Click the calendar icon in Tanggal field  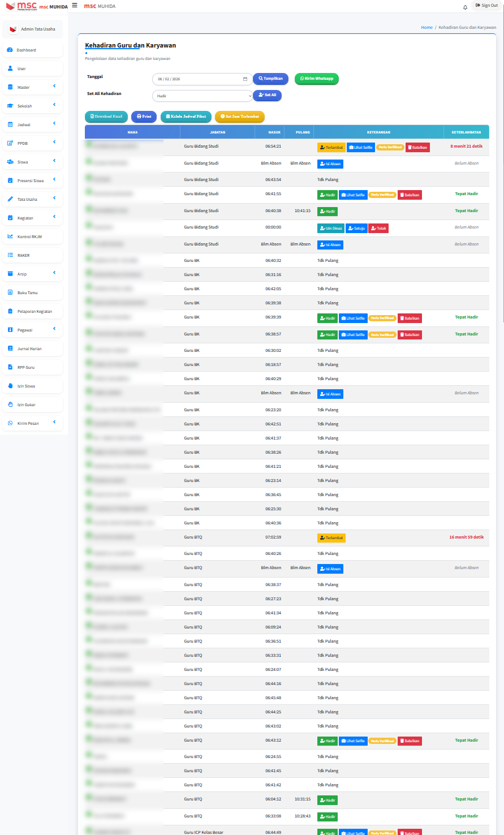245,79
